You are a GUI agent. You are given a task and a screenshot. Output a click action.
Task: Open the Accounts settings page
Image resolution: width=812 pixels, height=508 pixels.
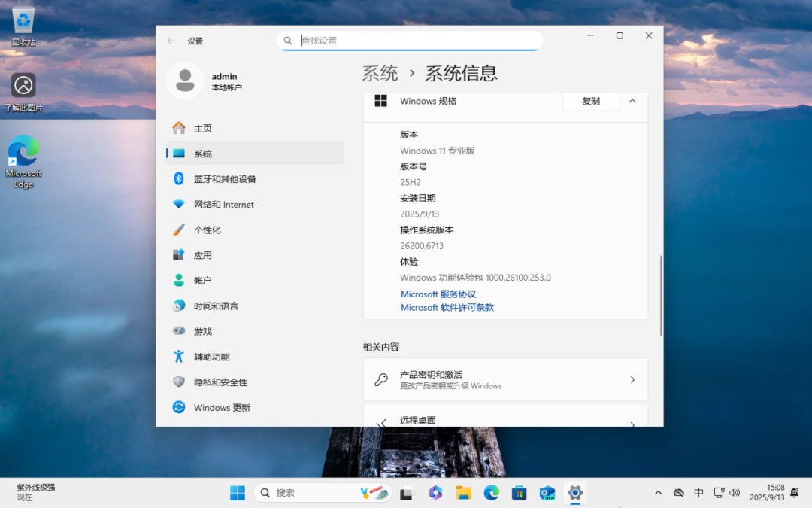tap(203, 281)
